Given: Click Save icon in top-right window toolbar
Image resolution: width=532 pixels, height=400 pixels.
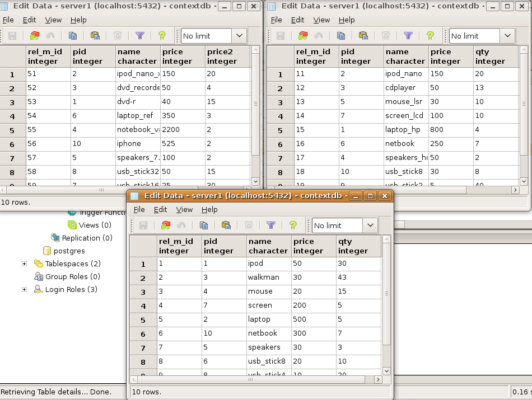Looking at the screenshot, I should [281, 36].
